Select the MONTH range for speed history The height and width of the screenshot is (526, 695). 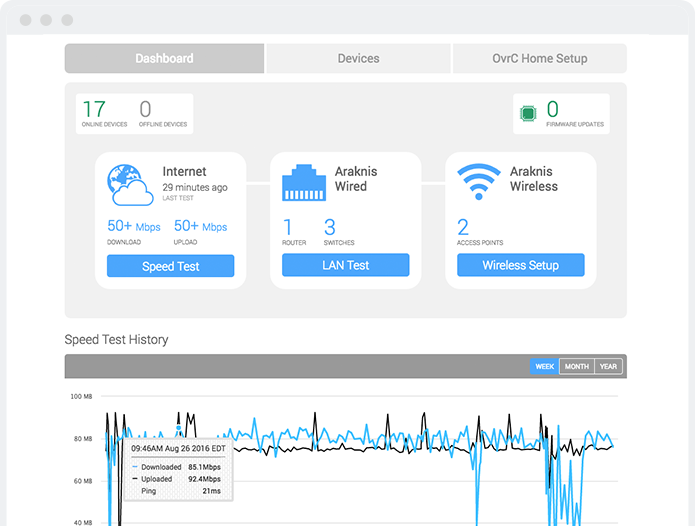[577, 366]
